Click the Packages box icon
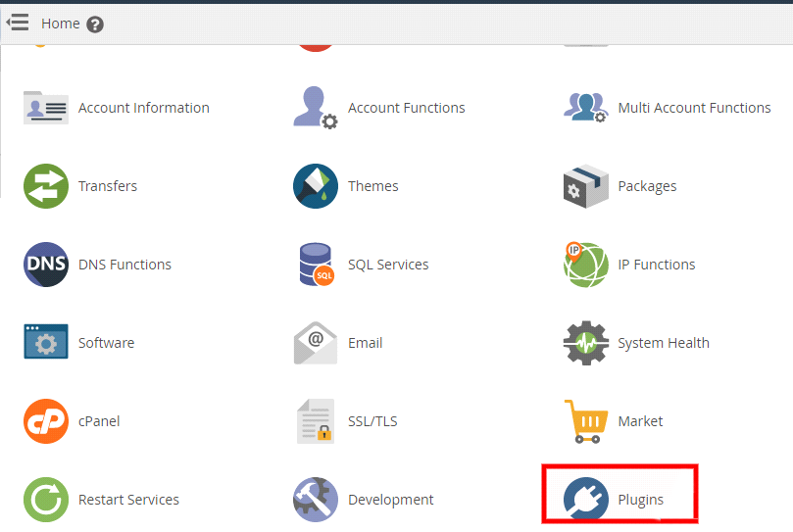Screen dimensions: 793x532 pyautogui.click(x=585, y=186)
